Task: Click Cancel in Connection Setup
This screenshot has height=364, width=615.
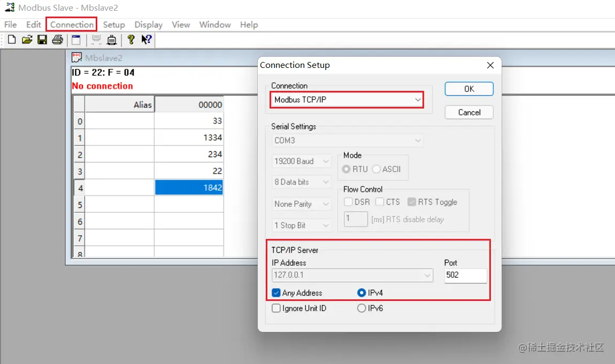Action: [x=469, y=112]
